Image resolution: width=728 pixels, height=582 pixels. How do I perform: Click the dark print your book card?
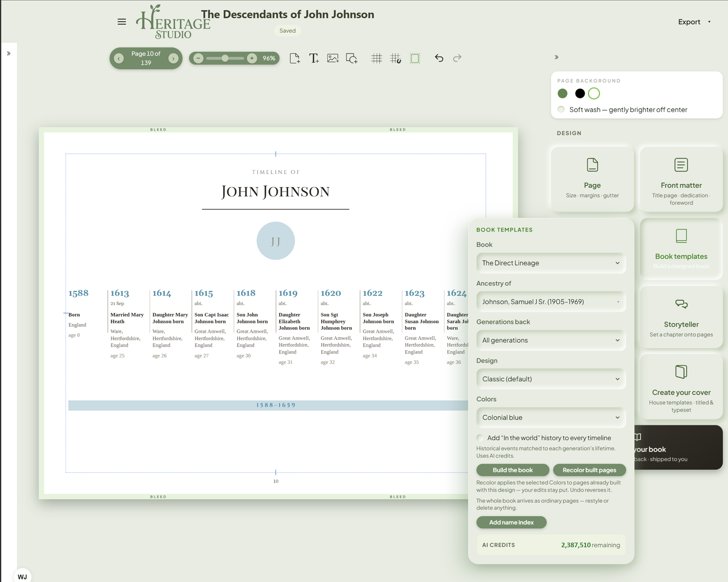click(x=678, y=447)
